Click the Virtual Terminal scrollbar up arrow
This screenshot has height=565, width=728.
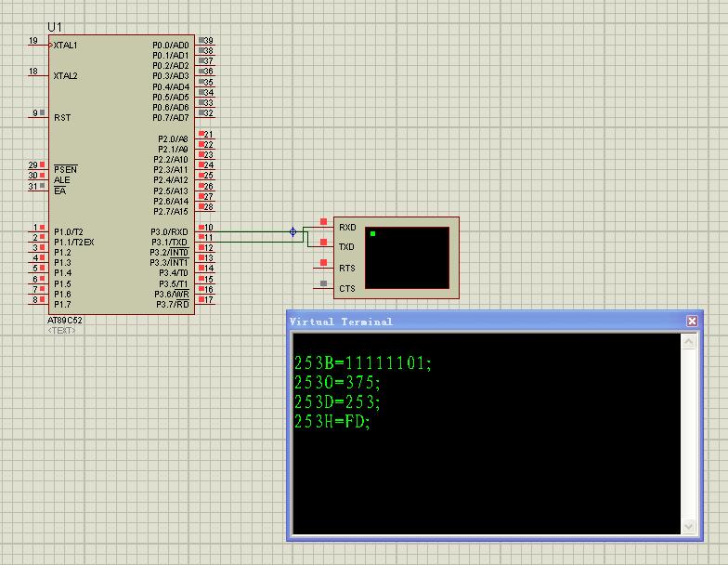pyautogui.click(x=688, y=342)
